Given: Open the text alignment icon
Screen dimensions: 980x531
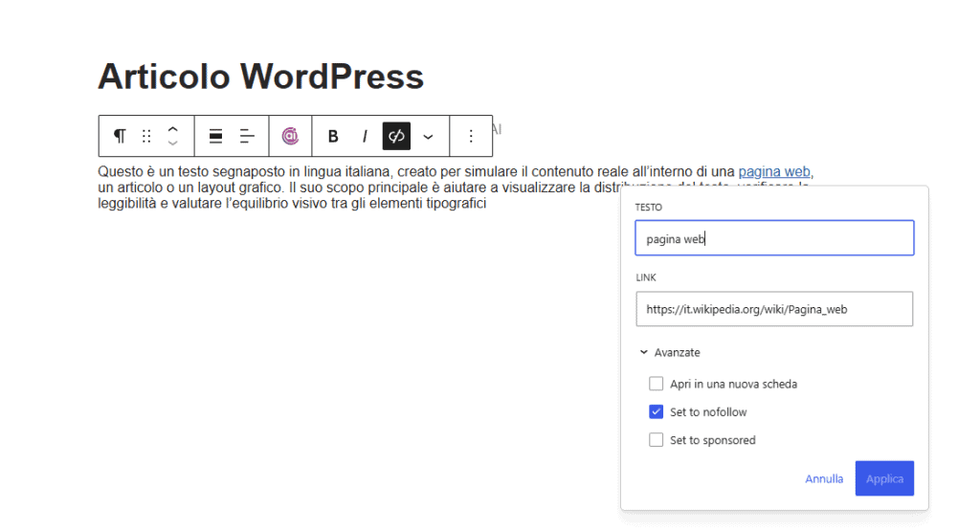Looking at the screenshot, I should coord(248,136).
